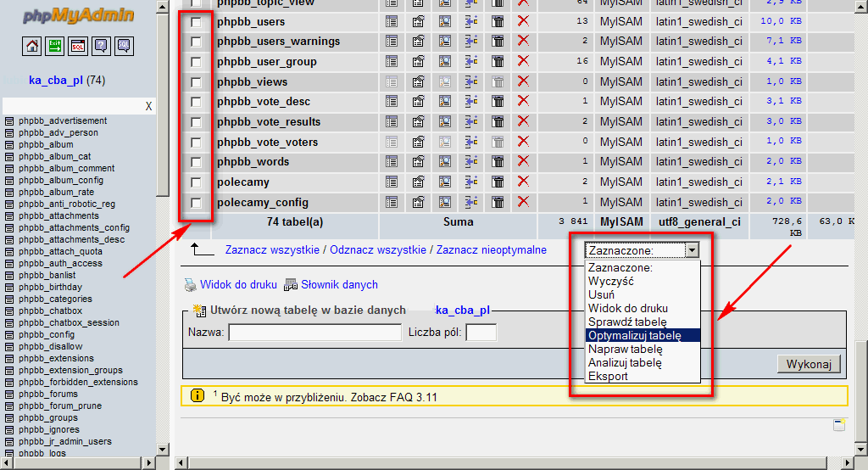This screenshot has height=470, width=868.
Task: Select the phpbb_vote_voters checkbox
Action: click(196, 143)
